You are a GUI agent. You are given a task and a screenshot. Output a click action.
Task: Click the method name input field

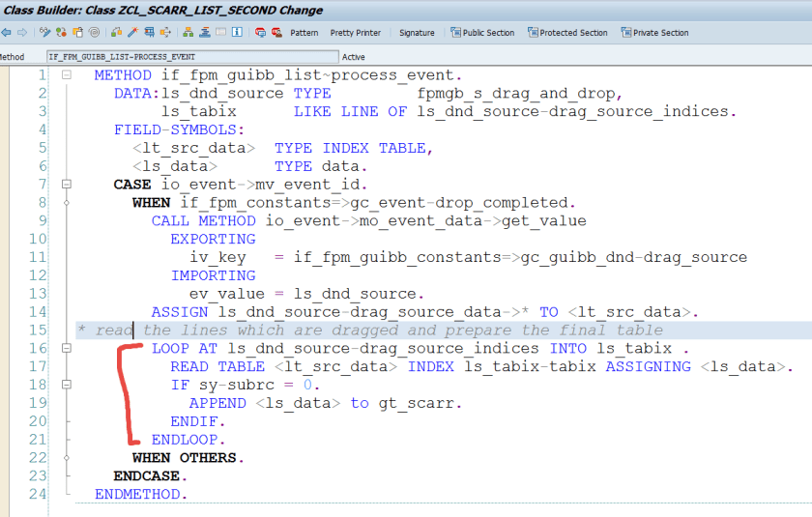click(191, 57)
